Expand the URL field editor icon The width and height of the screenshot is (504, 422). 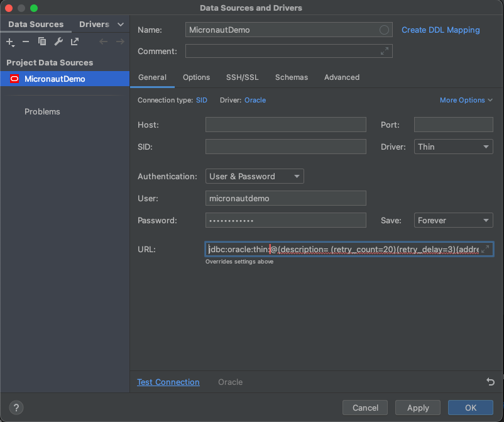[485, 249]
